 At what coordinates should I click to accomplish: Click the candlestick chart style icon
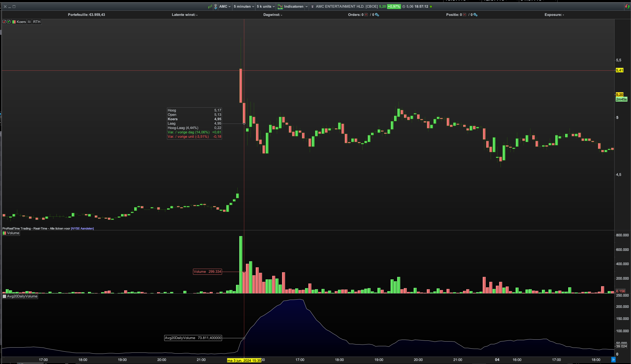210,7
